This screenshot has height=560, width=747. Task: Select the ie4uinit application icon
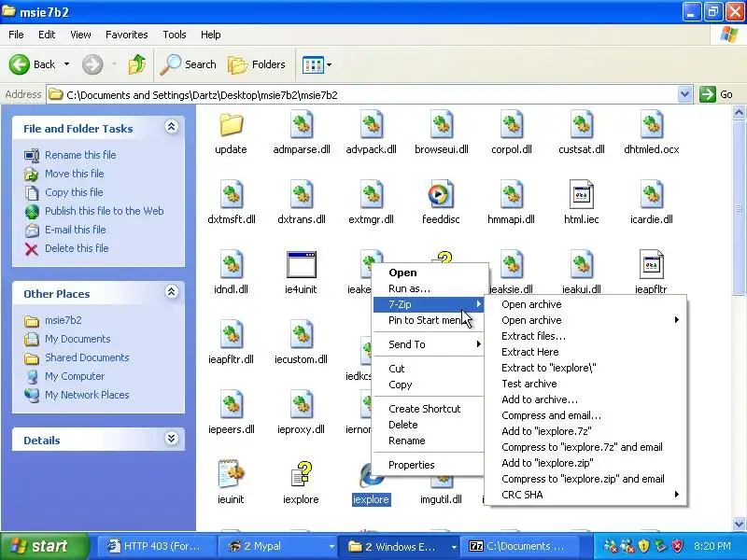(301, 265)
